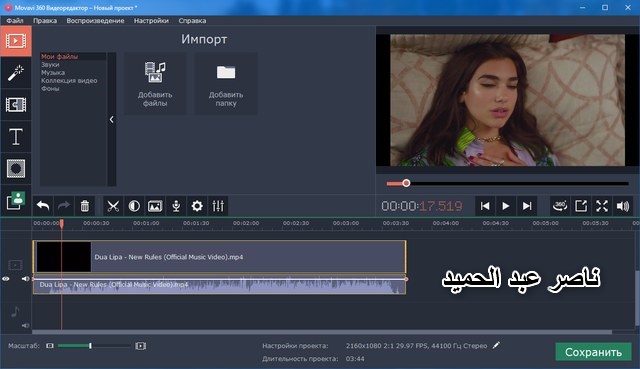
Task: Click the Undo arrow
Action: [43, 206]
